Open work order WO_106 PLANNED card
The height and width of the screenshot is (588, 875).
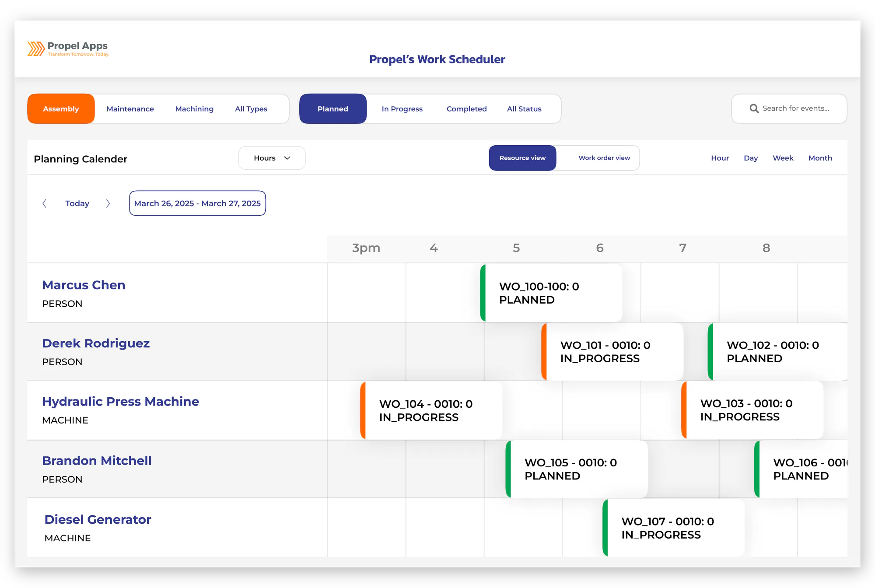[801, 469]
